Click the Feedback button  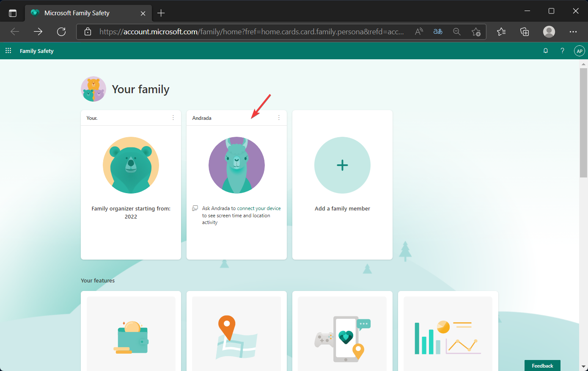pos(542,365)
